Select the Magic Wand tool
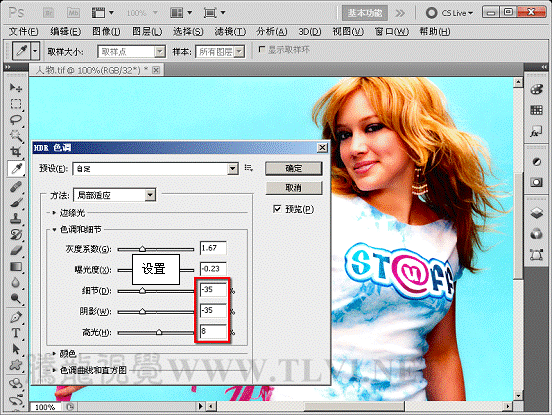Viewport: 552px width, 415px height. coord(15,136)
